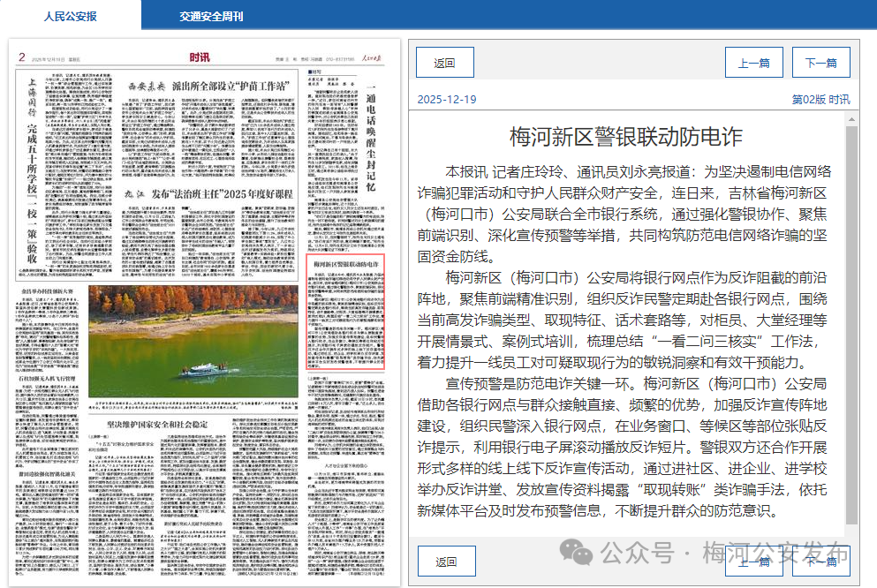Click the 第02版 时讯 page label
Screen dimensions: 877x588
[x=820, y=100]
